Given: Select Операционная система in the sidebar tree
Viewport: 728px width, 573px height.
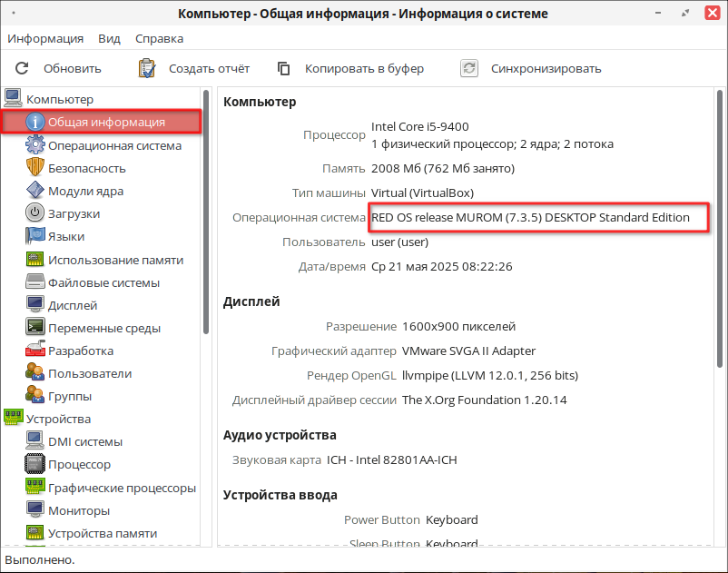Looking at the screenshot, I should point(114,145).
